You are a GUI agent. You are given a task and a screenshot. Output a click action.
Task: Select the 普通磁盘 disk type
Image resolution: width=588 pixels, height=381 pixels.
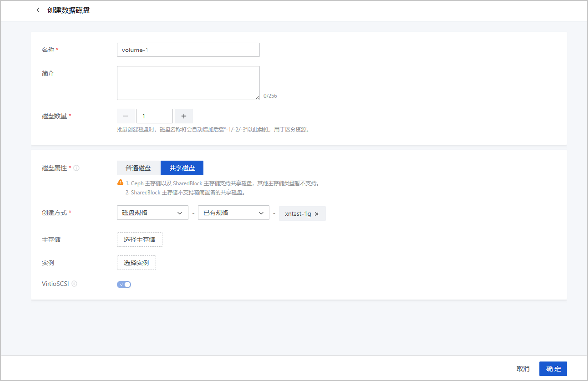(x=138, y=168)
